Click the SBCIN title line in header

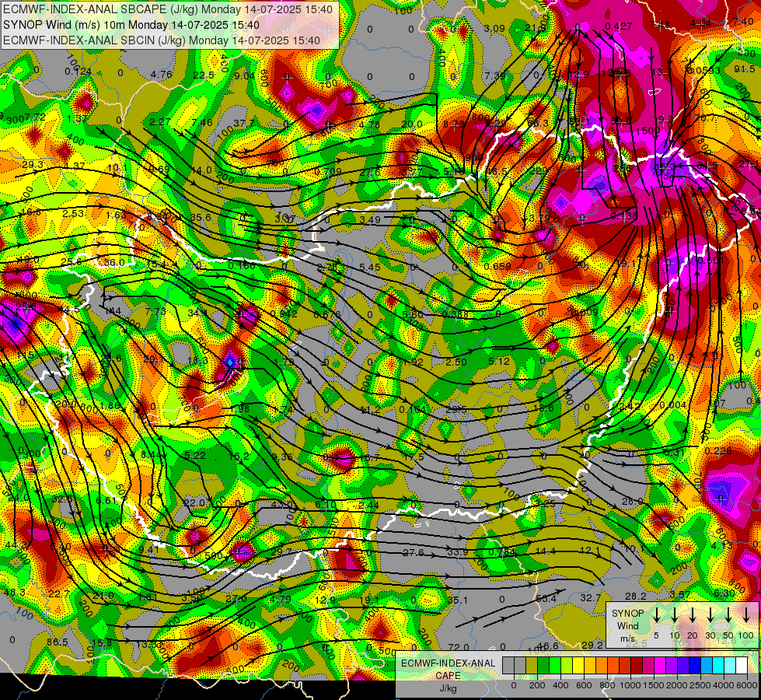coord(162,40)
